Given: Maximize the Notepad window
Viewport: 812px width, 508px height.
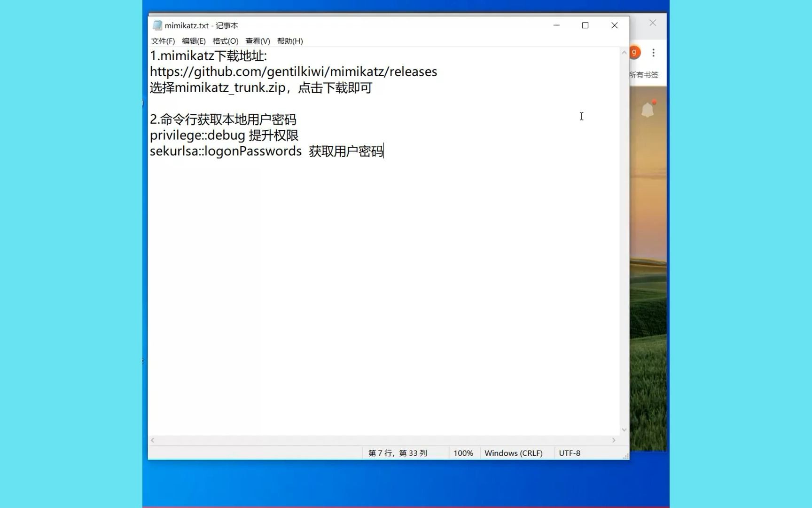Looking at the screenshot, I should click(585, 25).
